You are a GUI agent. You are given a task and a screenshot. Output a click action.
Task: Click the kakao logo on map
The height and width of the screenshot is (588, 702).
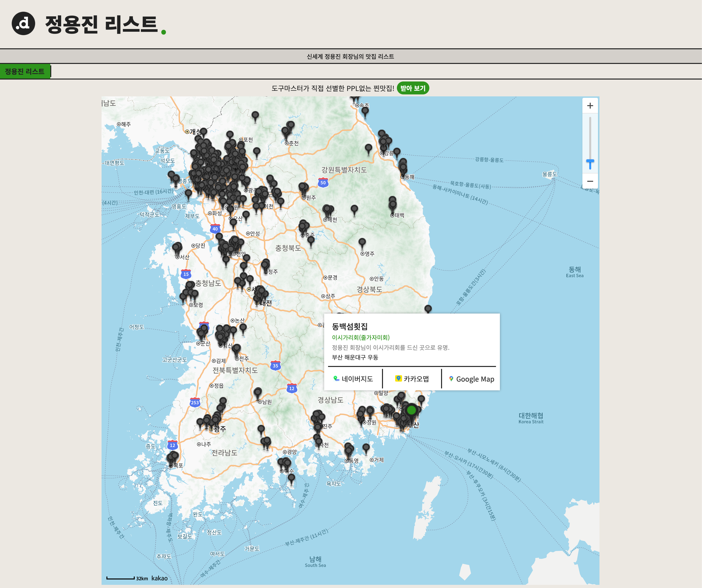click(159, 578)
